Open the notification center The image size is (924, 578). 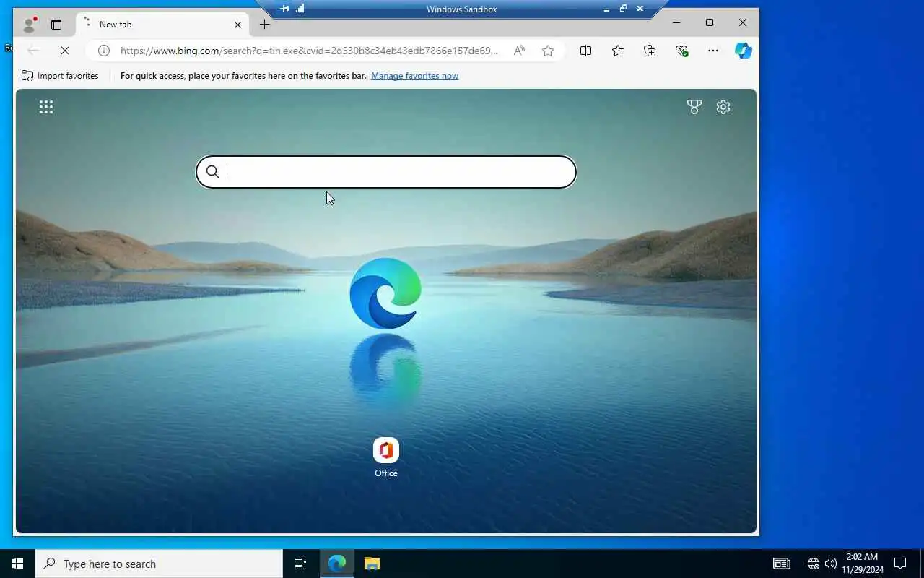900,564
